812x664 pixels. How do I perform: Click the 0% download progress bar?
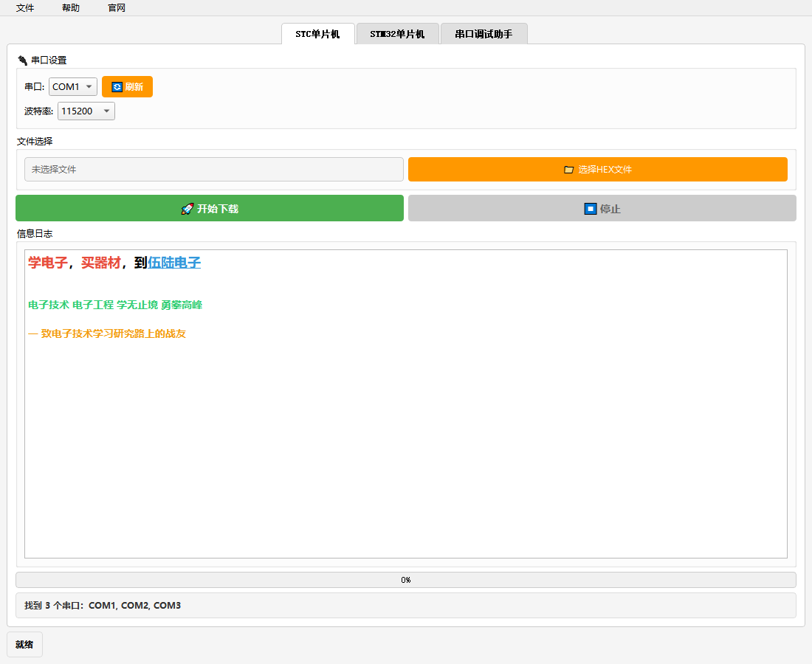pyautogui.click(x=406, y=580)
